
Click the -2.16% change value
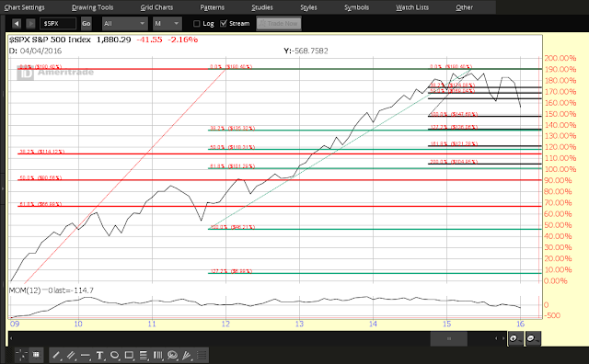pos(182,40)
